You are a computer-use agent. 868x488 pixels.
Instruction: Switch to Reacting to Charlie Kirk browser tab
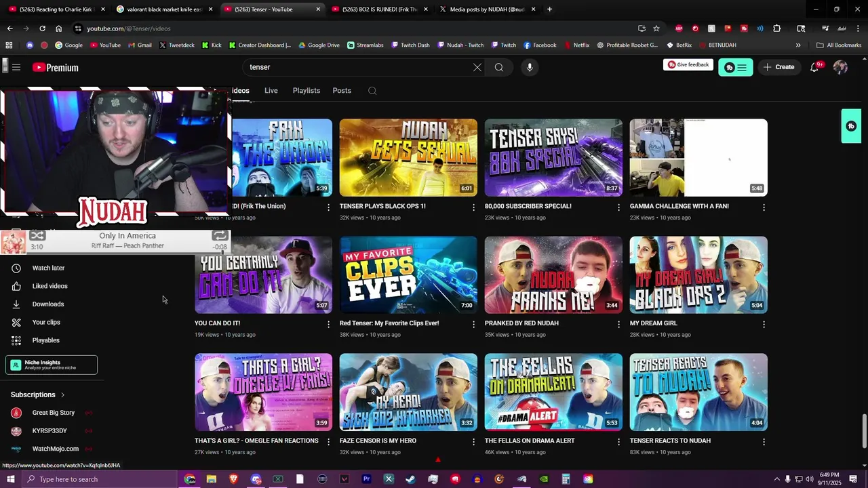point(57,9)
